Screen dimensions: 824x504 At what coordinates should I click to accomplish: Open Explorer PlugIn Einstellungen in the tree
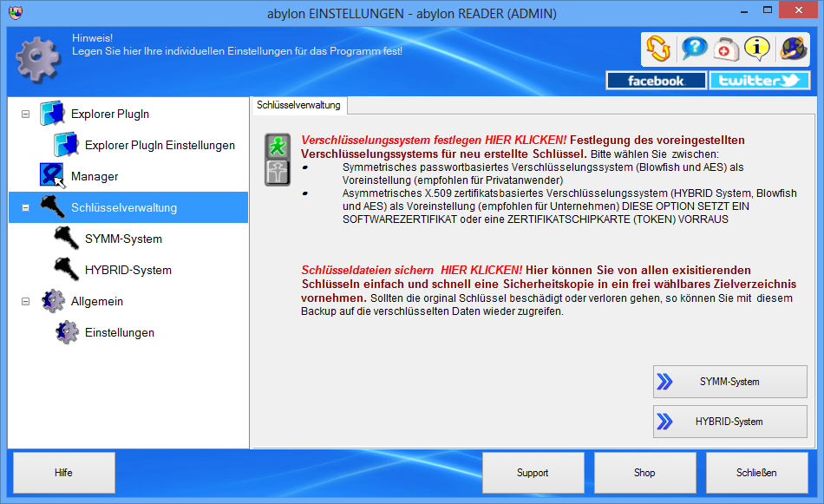tap(160, 145)
